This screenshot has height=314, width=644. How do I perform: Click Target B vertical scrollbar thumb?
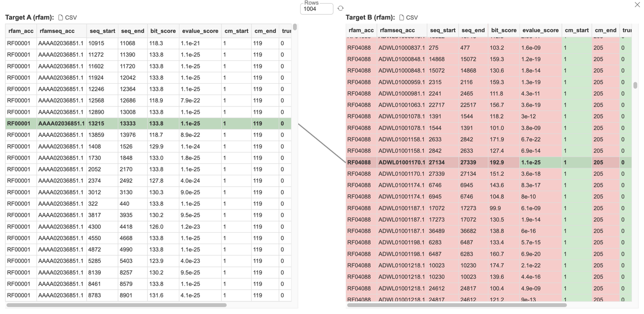(635, 86)
